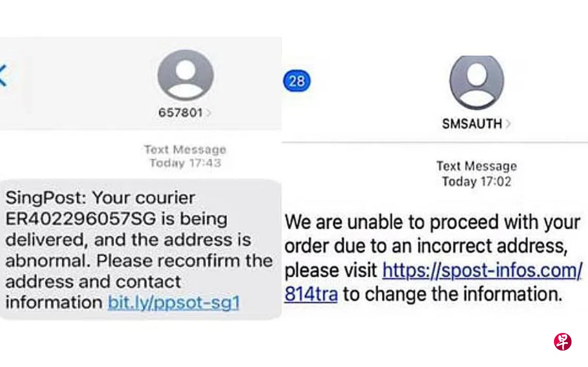Tap 'Text Message' label above 17:43
The image size is (588, 367).
pyautogui.click(x=185, y=149)
